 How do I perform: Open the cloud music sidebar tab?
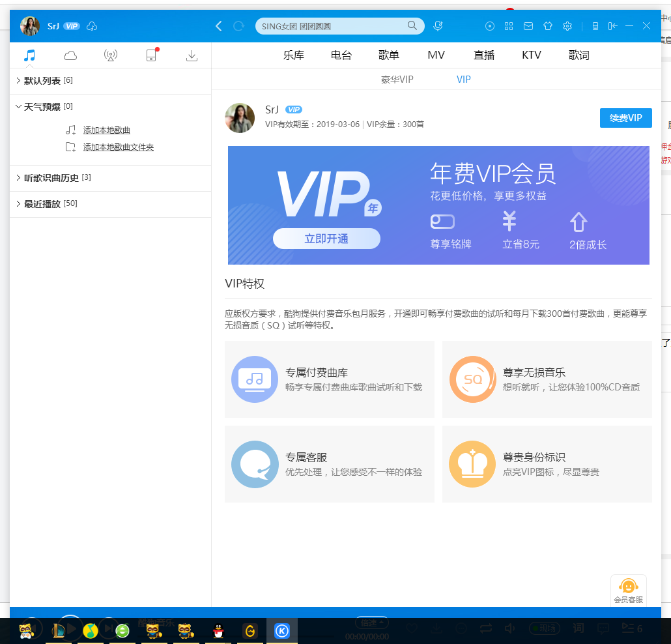pos(70,55)
